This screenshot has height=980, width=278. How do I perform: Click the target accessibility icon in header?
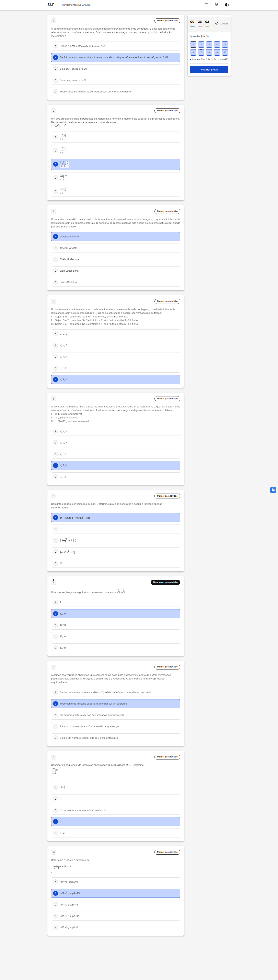click(x=216, y=5)
